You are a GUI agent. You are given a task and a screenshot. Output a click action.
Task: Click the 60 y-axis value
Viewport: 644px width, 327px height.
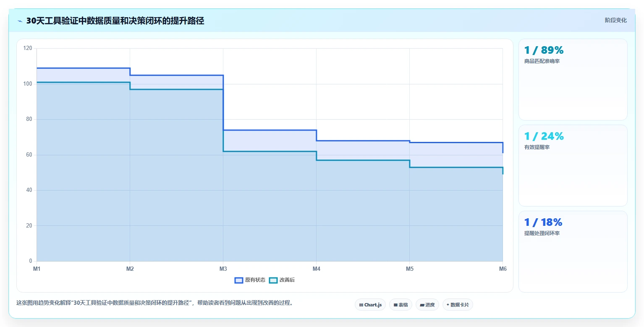(x=29, y=155)
